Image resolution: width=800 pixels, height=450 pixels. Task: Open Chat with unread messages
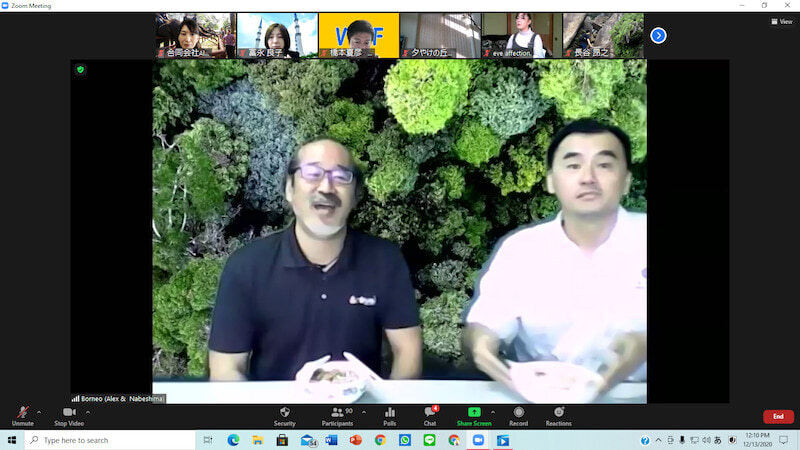(x=429, y=412)
